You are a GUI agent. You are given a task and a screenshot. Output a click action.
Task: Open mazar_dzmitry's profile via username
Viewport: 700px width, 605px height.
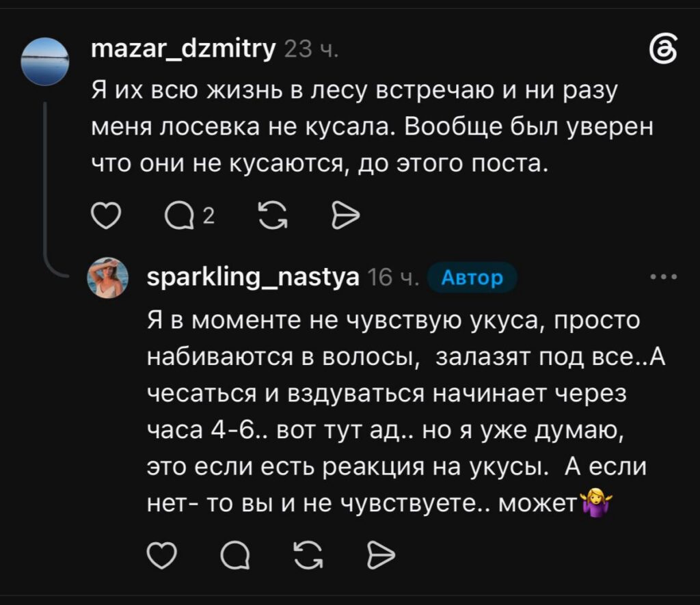click(x=183, y=49)
